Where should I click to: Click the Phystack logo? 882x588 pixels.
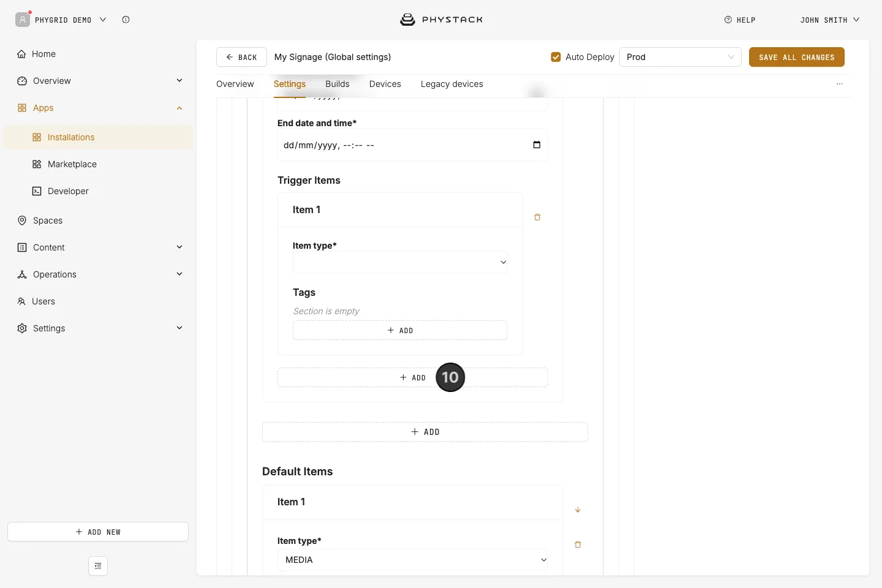pyautogui.click(x=441, y=20)
